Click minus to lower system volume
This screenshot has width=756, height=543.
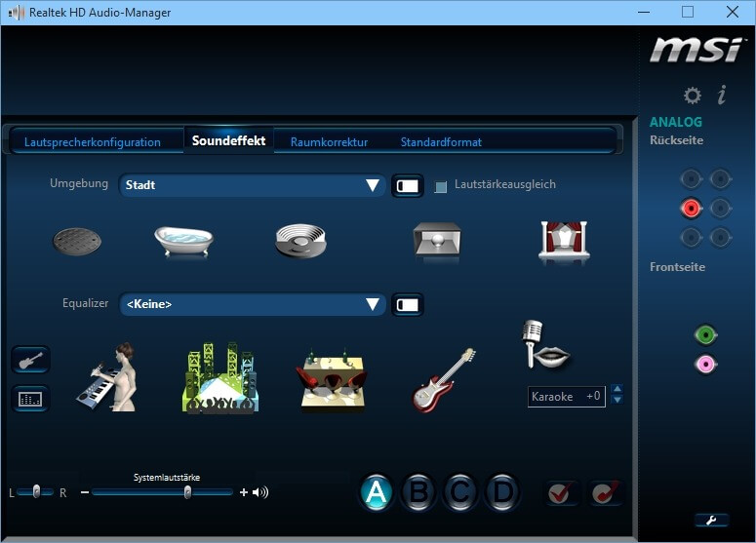(x=85, y=492)
